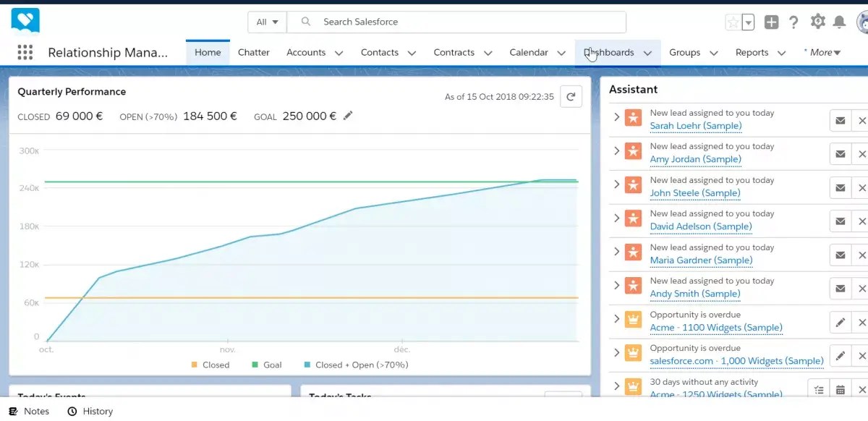This screenshot has width=868, height=421.
Task: Edit the quarterly performance goal
Action: [347, 116]
